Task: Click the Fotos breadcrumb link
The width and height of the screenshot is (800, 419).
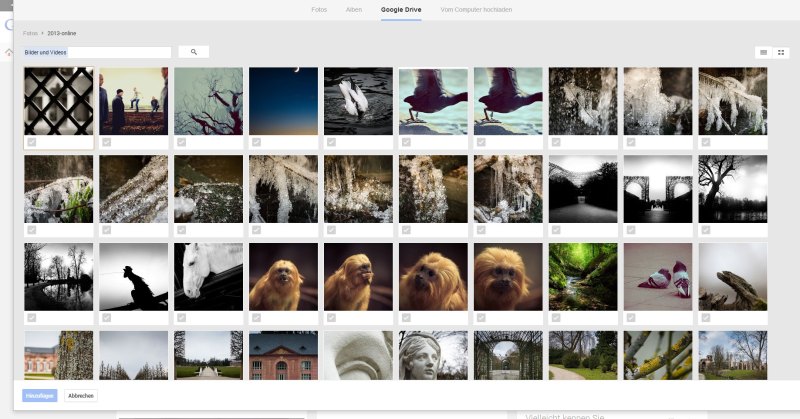Action: 31,33
